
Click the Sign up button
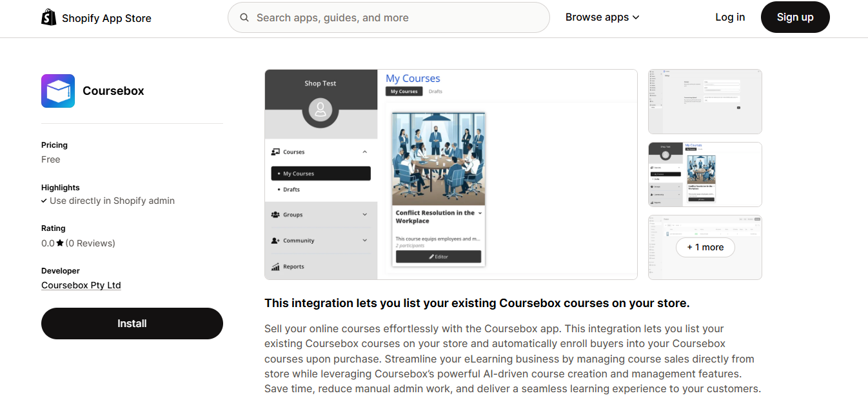point(795,17)
